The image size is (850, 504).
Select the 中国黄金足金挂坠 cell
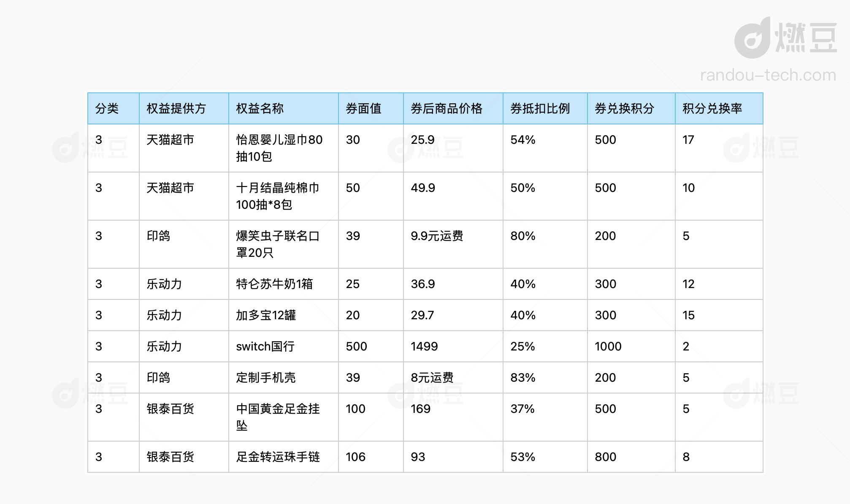277,417
